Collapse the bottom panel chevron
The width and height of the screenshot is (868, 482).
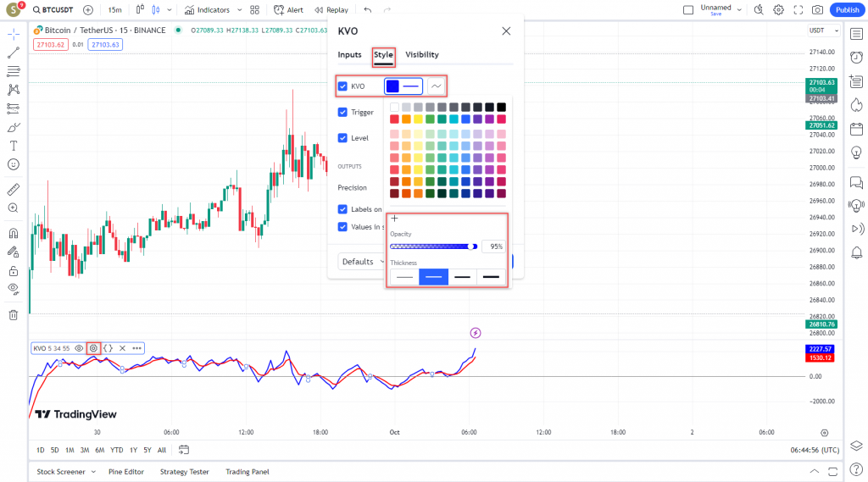[x=815, y=472]
